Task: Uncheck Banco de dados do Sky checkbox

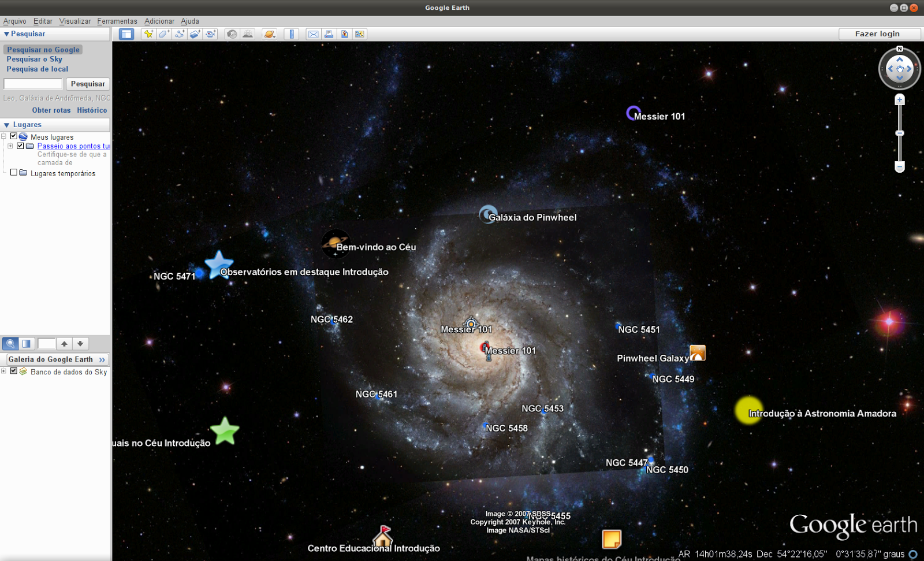Action: (x=14, y=371)
